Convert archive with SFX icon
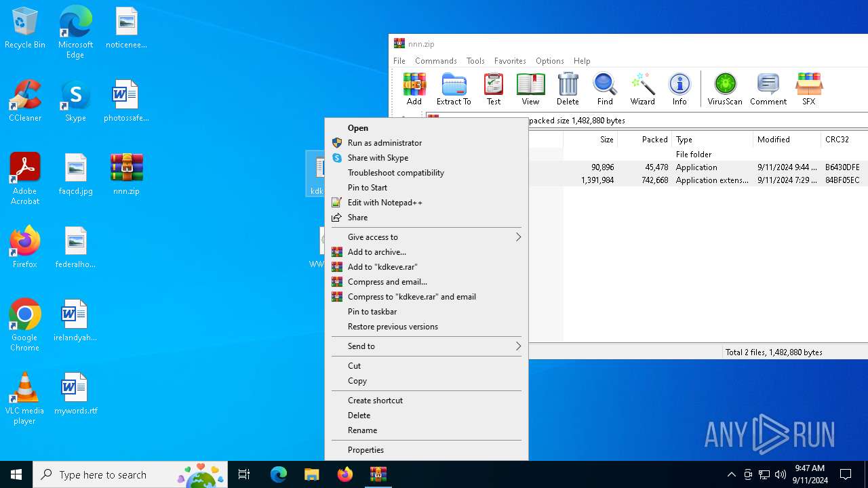Image resolution: width=868 pixels, height=488 pixels. point(809,89)
